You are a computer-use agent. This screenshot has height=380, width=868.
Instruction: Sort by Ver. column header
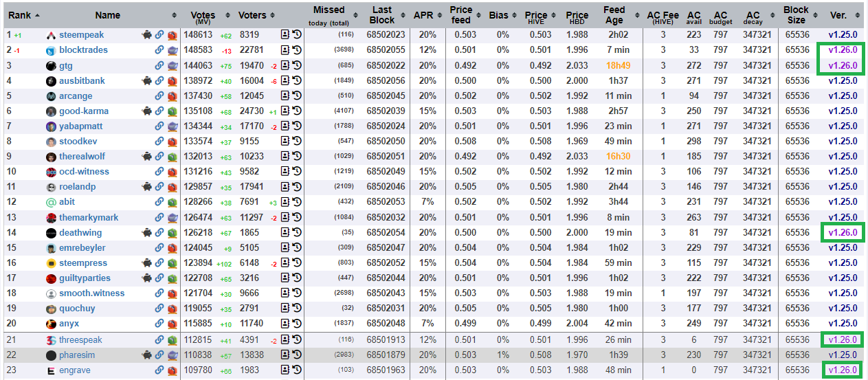838,14
